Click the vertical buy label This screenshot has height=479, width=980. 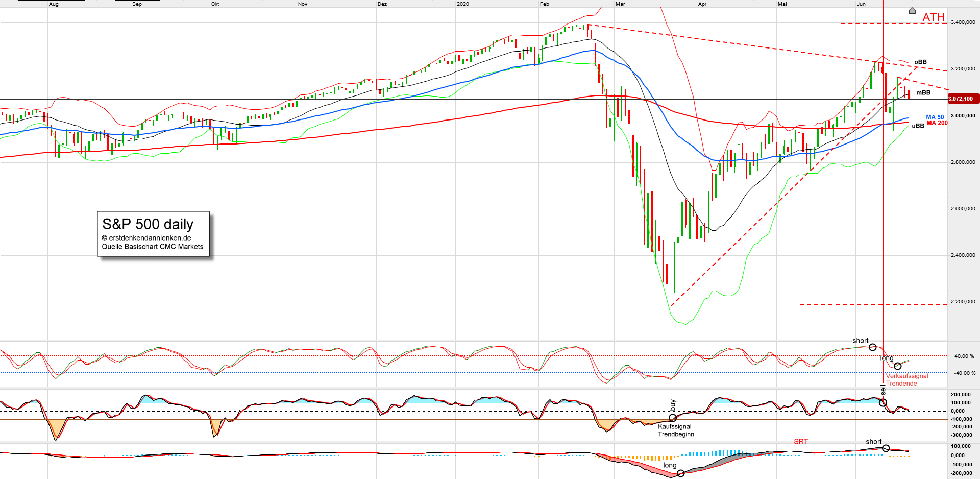click(673, 405)
